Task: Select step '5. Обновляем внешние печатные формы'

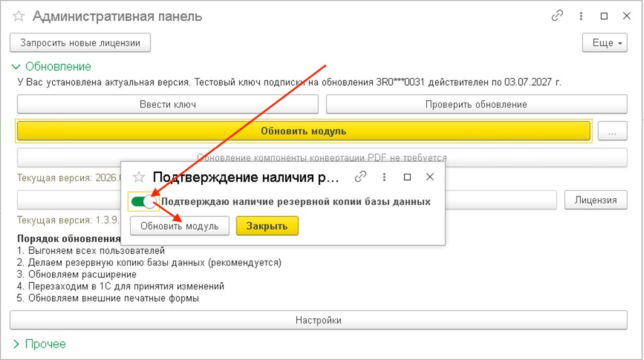Action: [x=108, y=298]
